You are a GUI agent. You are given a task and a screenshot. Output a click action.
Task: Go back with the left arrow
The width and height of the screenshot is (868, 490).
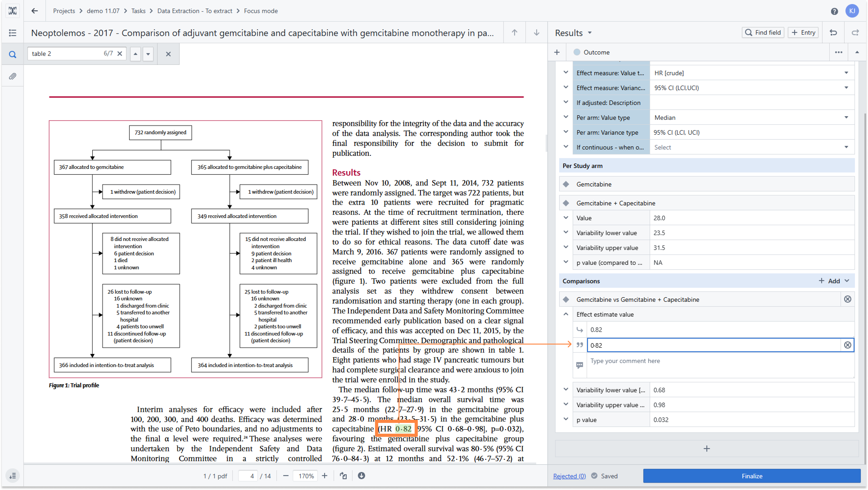pos(34,11)
